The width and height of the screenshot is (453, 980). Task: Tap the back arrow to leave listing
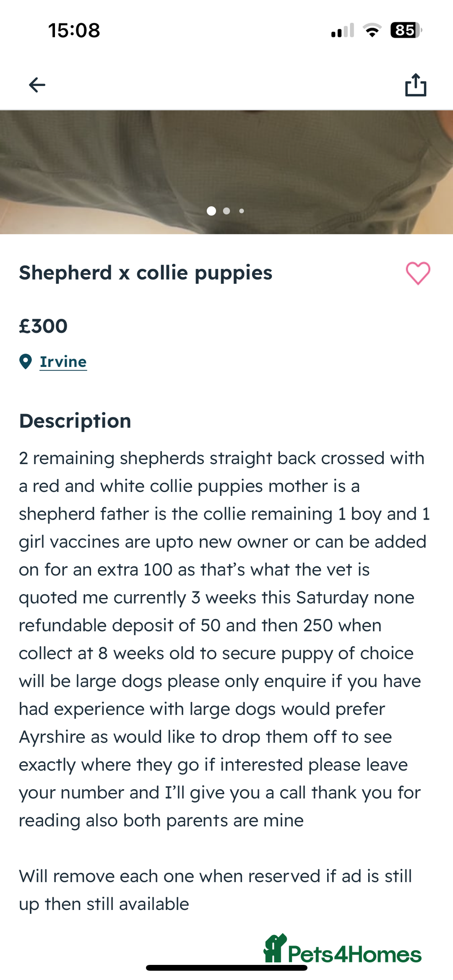click(x=37, y=85)
